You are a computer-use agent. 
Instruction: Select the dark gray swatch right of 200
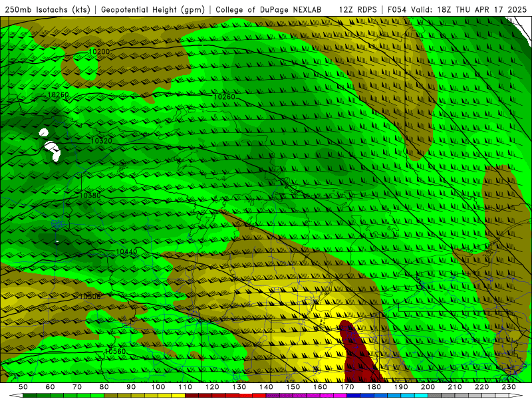coord(435,396)
